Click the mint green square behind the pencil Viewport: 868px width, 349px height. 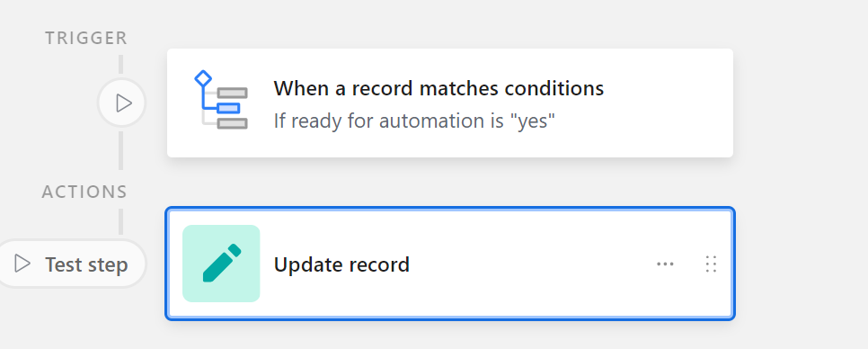coord(221,264)
